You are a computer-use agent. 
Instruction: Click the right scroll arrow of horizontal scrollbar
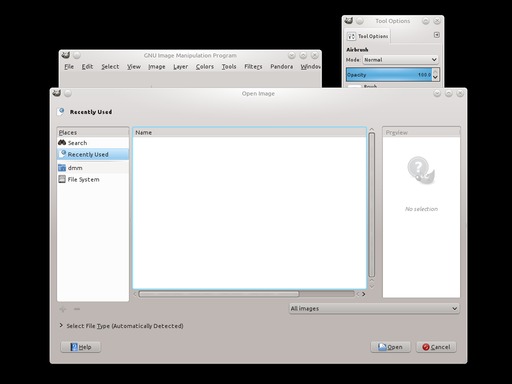click(364, 294)
